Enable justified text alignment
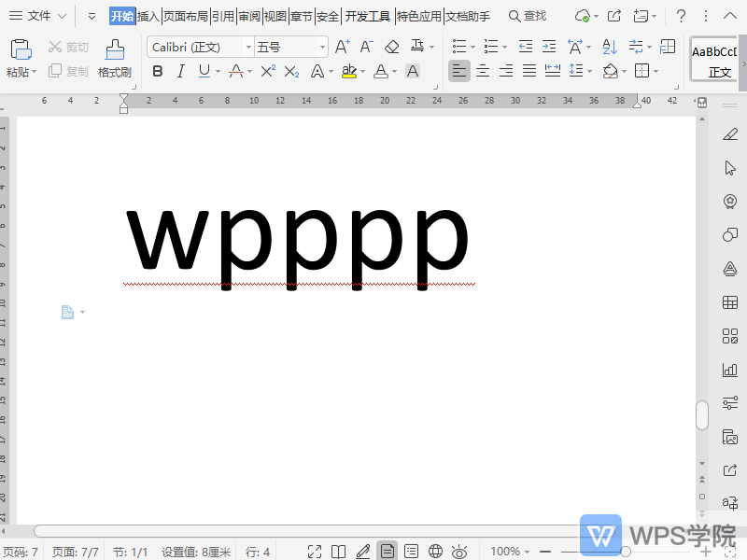 coord(529,70)
